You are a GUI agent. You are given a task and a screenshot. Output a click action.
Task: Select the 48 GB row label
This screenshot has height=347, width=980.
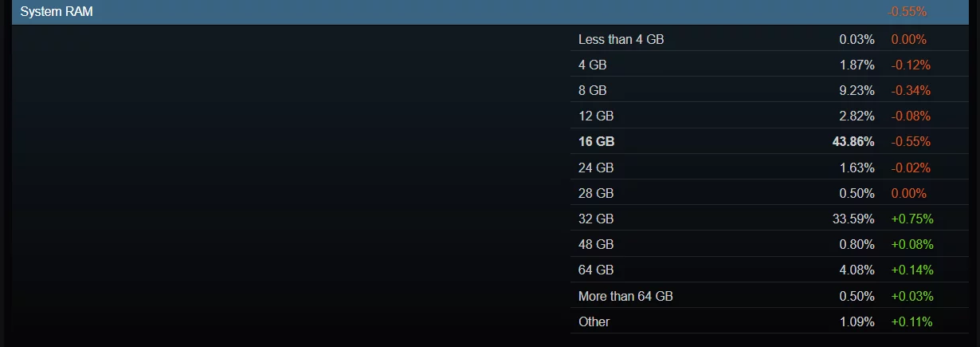pyautogui.click(x=596, y=244)
